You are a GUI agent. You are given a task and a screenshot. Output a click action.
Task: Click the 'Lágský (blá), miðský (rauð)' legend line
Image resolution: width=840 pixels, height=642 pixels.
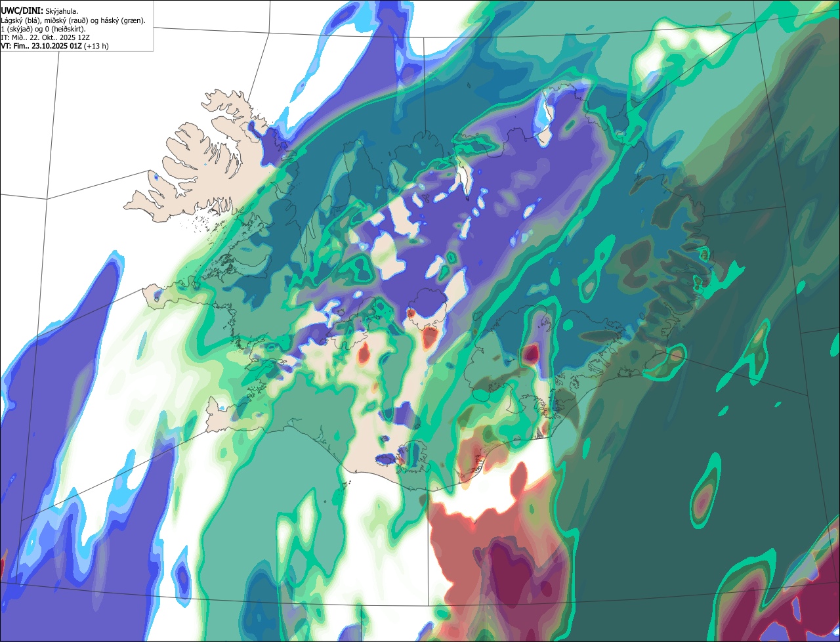73,20
